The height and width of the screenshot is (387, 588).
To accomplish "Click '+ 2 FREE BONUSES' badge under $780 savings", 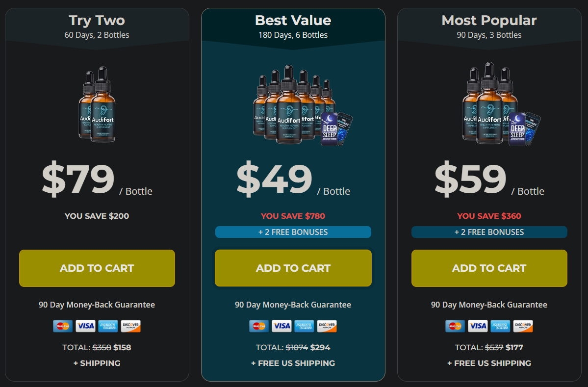I will (293, 232).
